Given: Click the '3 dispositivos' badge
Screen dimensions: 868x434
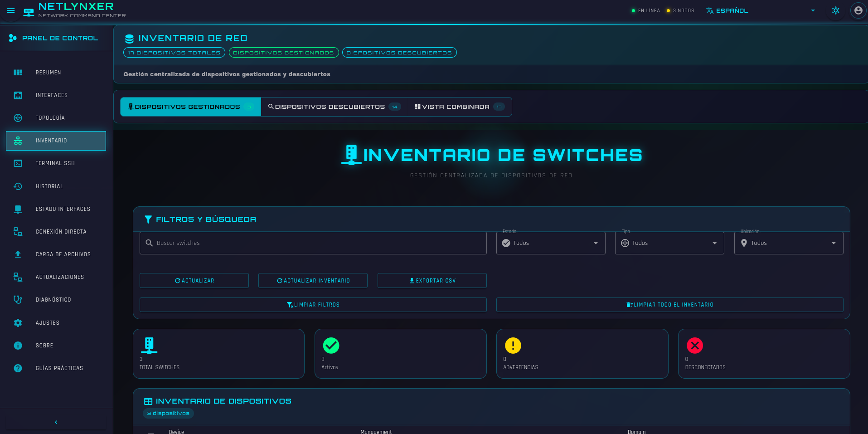Looking at the screenshot, I should click(168, 413).
